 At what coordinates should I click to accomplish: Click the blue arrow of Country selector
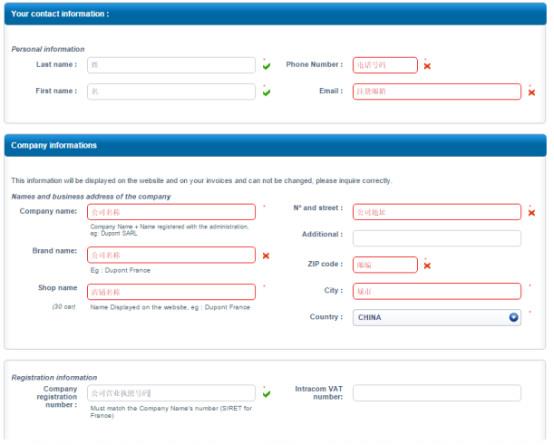click(x=513, y=317)
